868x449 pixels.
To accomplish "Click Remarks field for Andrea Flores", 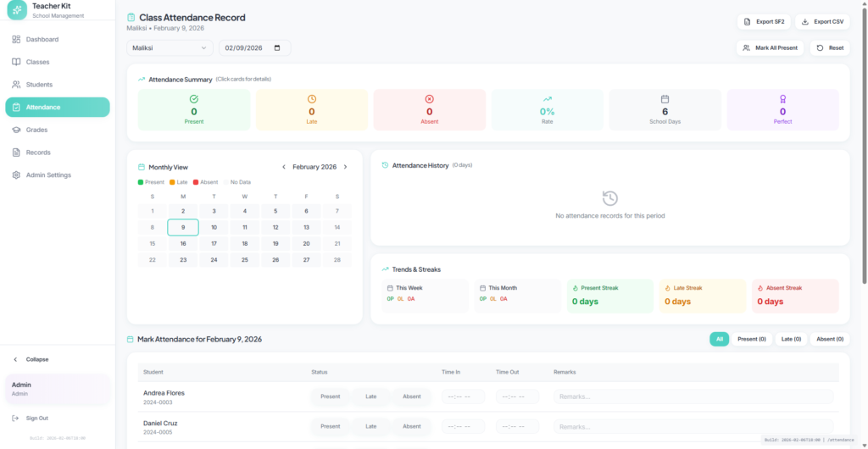I will pos(693,396).
